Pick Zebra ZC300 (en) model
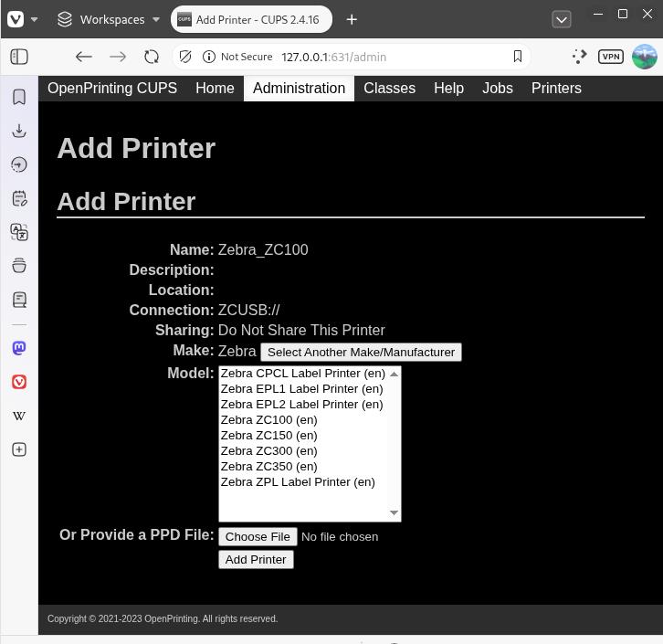This screenshot has width=663, height=644. (303, 451)
